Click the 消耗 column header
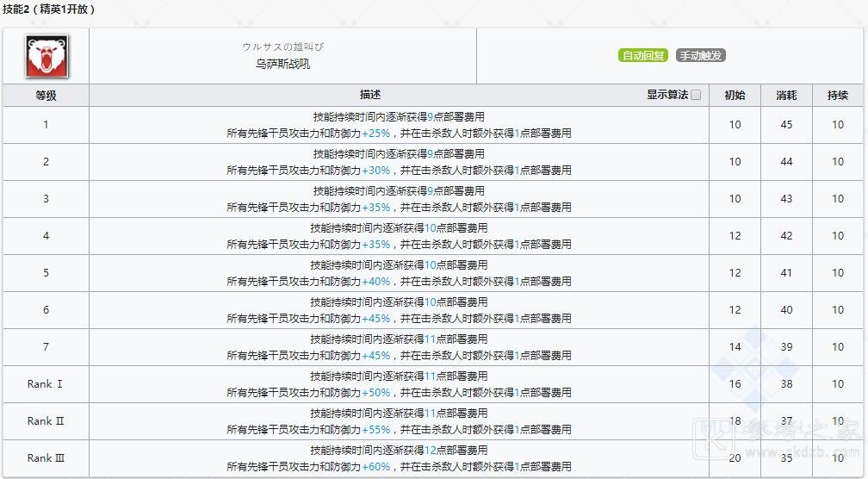The image size is (868, 479). coord(786,96)
